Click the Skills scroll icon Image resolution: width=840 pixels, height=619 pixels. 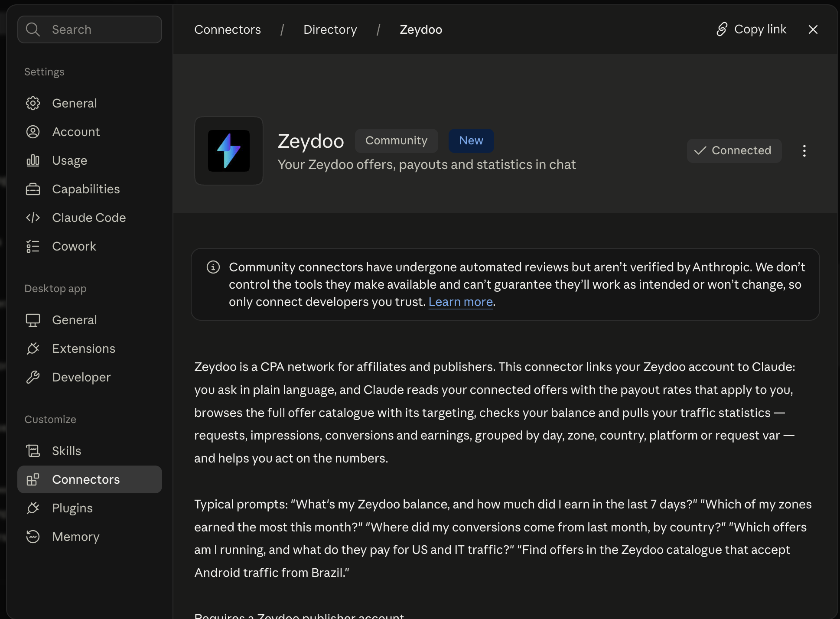pos(33,451)
